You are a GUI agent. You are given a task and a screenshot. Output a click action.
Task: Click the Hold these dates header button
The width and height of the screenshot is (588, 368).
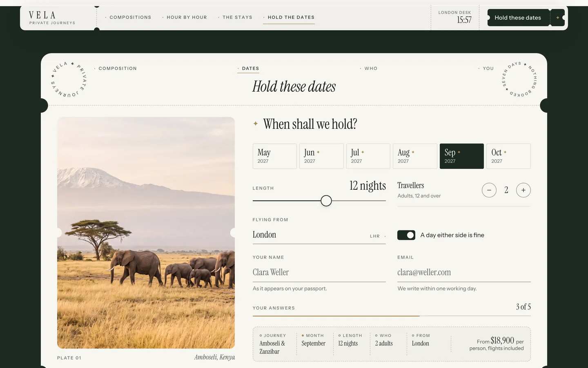click(x=518, y=18)
